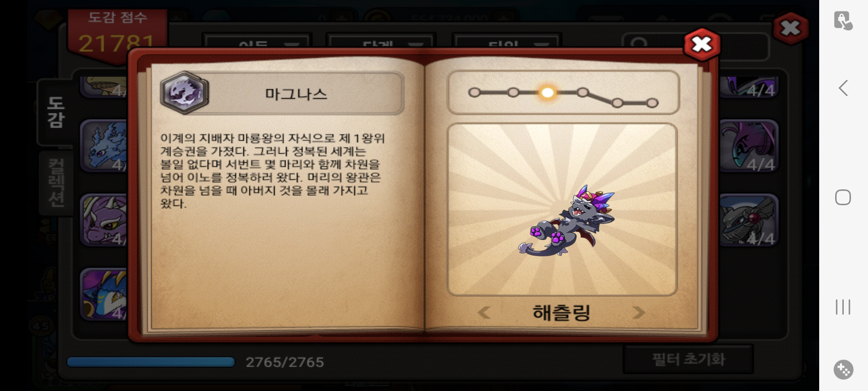Select the second evolution stage dot
The height and width of the screenshot is (391, 868).
513,93
